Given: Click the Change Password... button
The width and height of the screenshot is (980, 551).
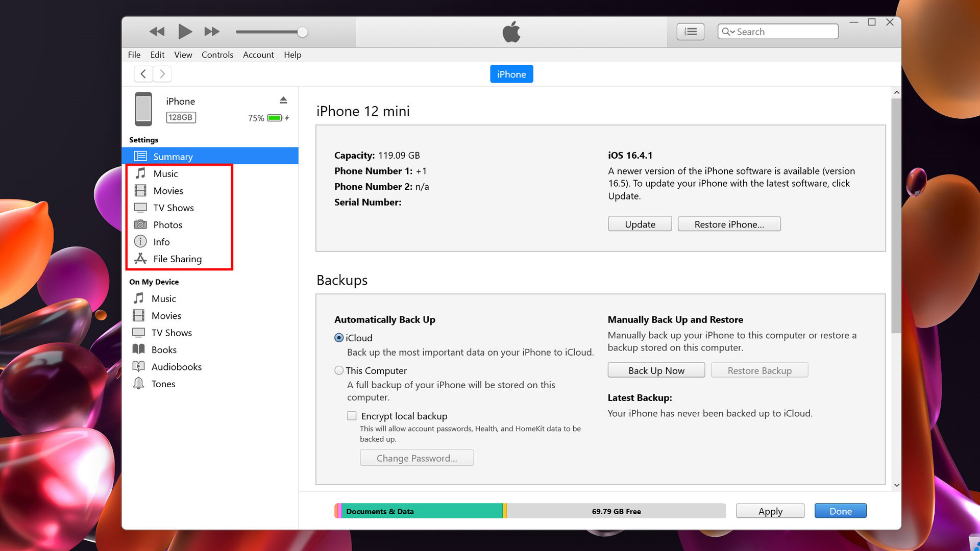Looking at the screenshot, I should [x=416, y=458].
